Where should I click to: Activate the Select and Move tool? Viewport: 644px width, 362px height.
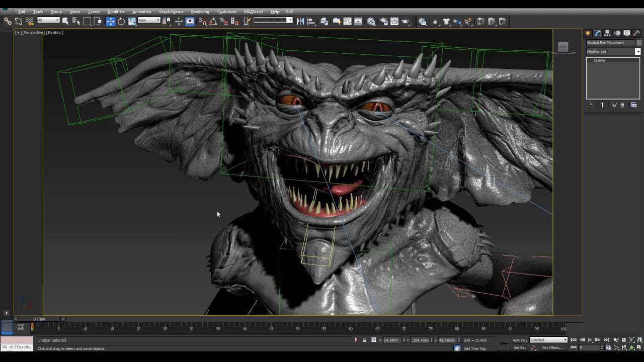[111, 21]
